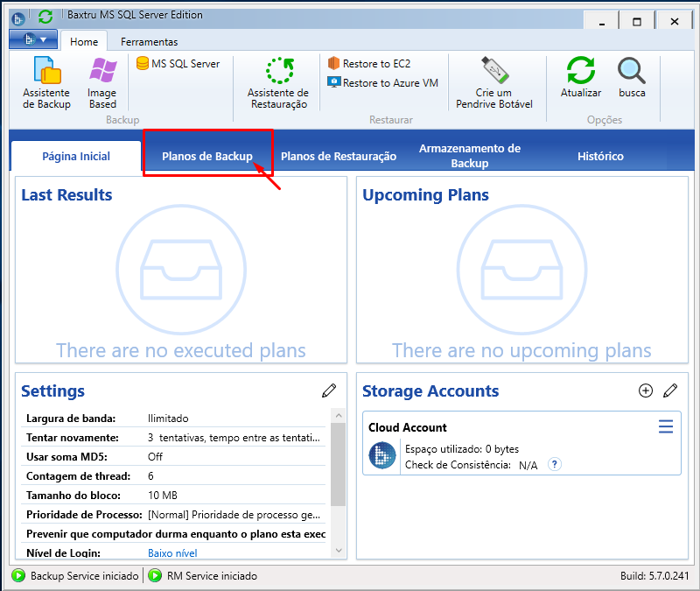Select the Usar soma MD5 setting row

pos(173,456)
